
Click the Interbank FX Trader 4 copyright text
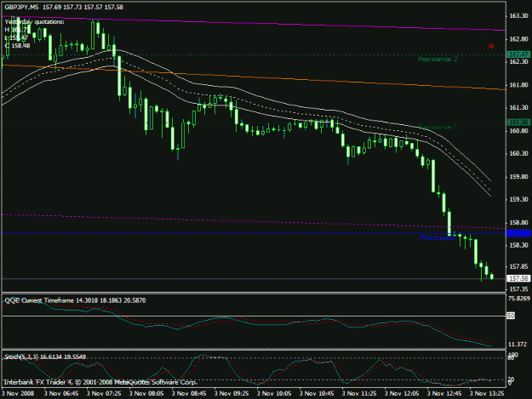pyautogui.click(x=100, y=382)
